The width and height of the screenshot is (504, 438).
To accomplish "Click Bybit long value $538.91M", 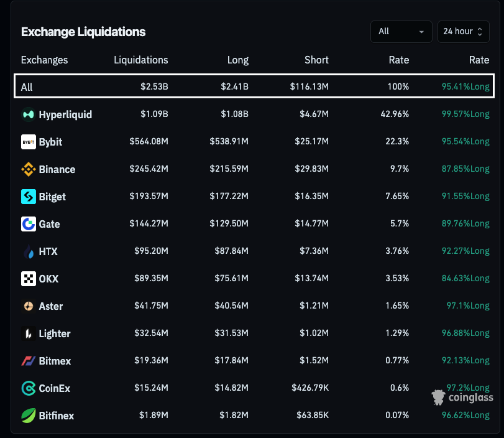I will (x=229, y=141).
